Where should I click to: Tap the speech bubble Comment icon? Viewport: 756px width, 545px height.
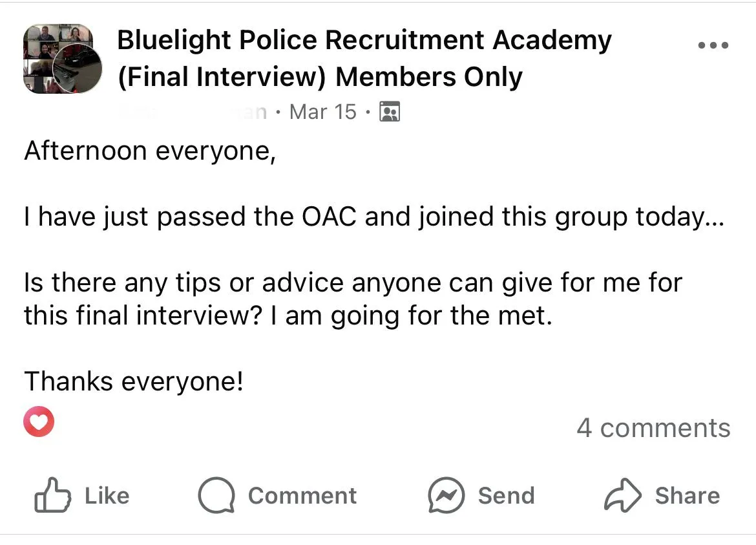coord(216,495)
